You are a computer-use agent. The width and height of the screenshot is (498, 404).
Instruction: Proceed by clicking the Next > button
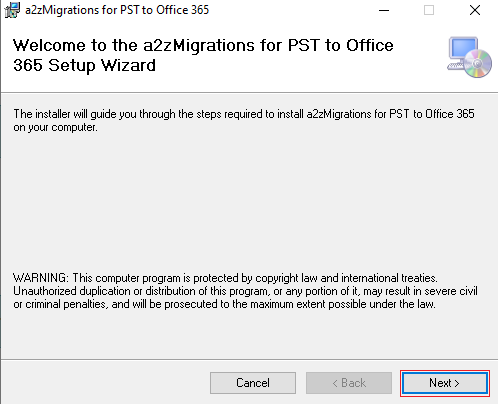(x=445, y=383)
